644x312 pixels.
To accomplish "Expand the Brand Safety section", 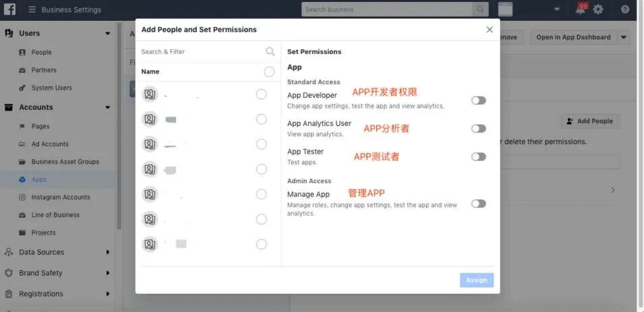I will tap(108, 273).
